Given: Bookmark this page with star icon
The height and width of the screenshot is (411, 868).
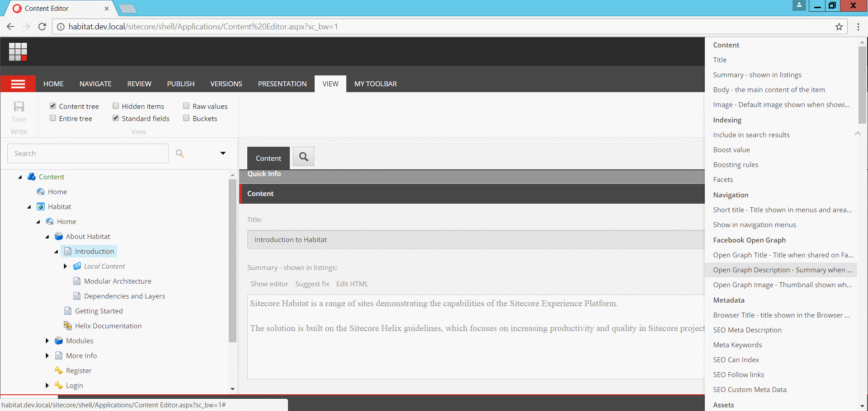Looking at the screenshot, I should (x=839, y=27).
